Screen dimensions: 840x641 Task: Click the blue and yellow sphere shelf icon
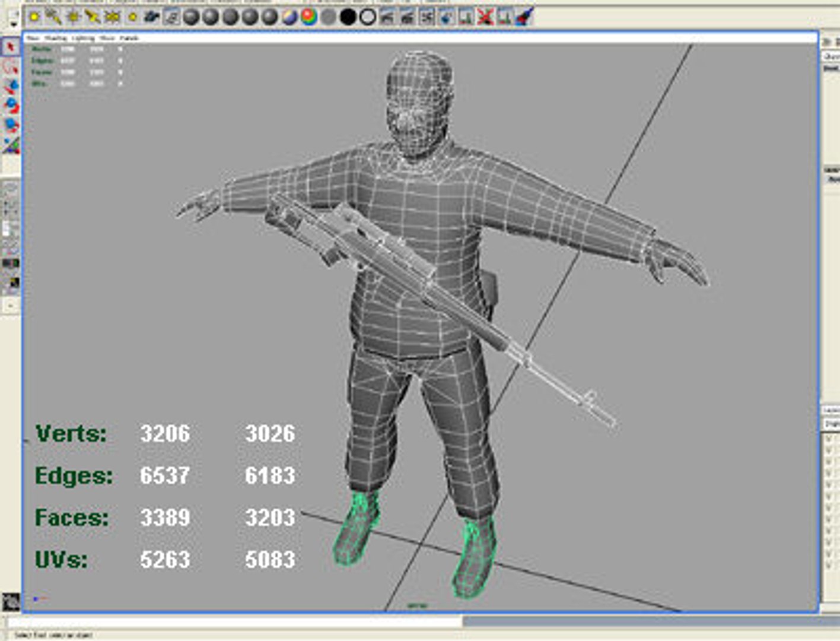coord(289,17)
